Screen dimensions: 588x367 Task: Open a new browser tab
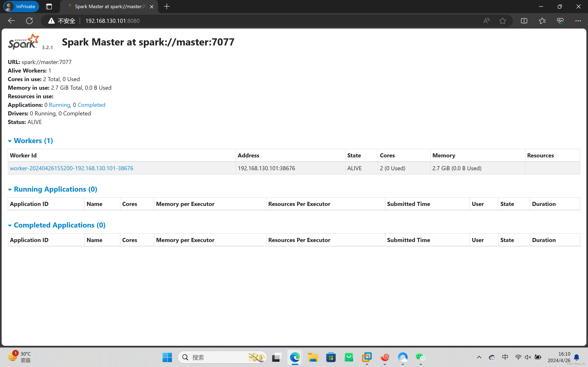click(x=167, y=7)
